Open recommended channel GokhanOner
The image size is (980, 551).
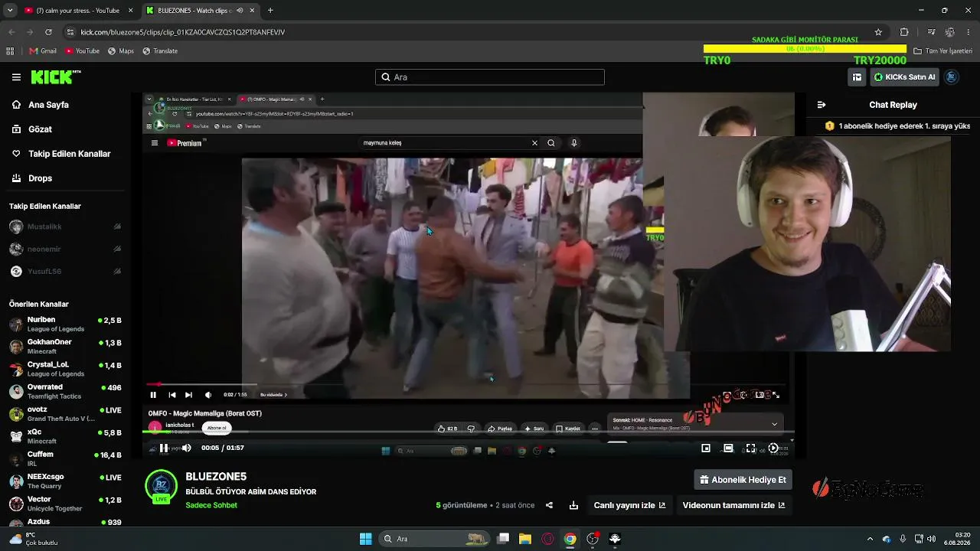point(65,347)
